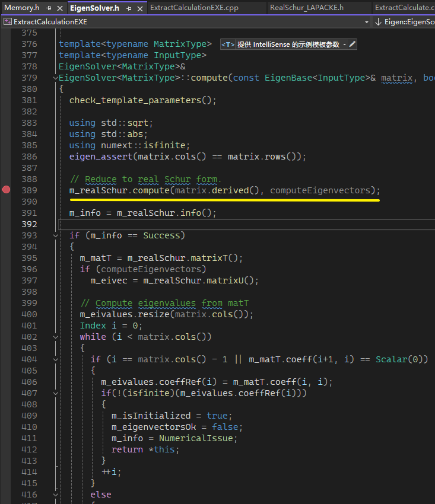Viewport: 435px width, 504px height.
Task: Collapse the if block at line 404
Action: [55, 359]
